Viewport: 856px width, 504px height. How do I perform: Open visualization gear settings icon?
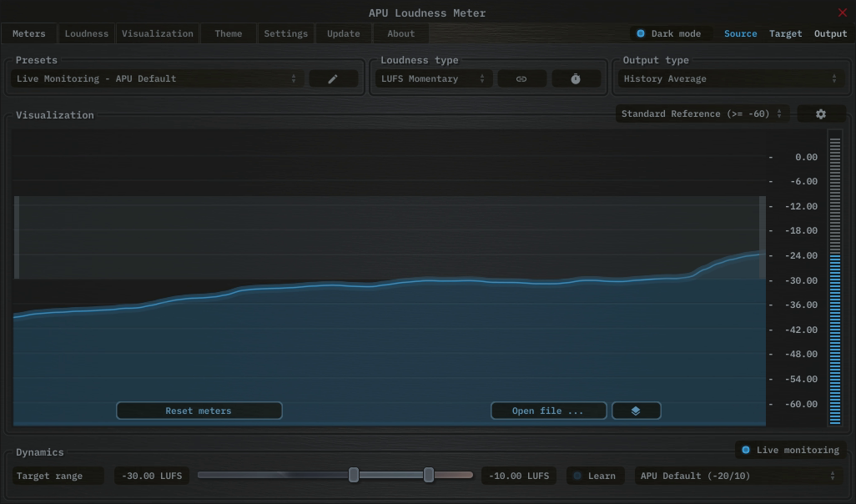point(820,114)
